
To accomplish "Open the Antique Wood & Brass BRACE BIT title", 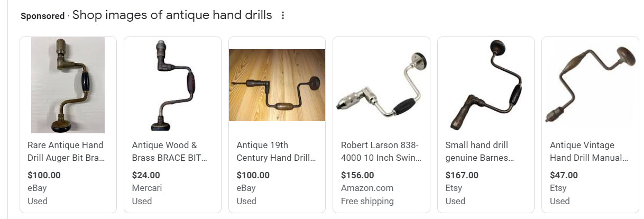I will pyautogui.click(x=169, y=151).
